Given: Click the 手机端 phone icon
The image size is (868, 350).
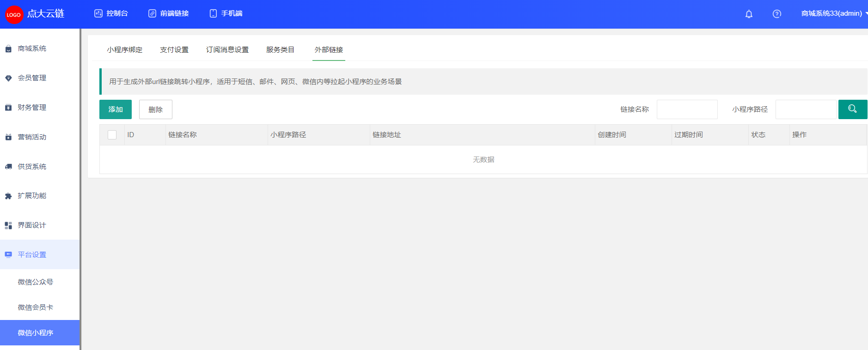Looking at the screenshot, I should tap(213, 13).
